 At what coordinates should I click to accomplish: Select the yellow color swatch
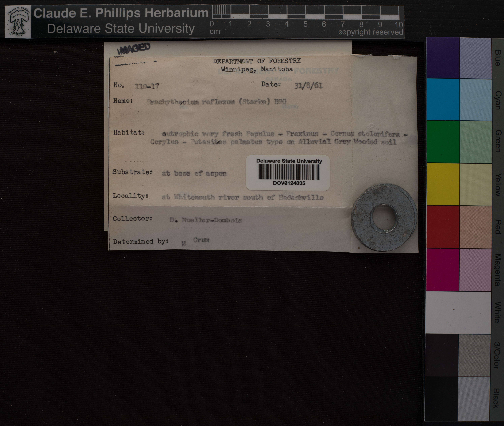(x=443, y=184)
